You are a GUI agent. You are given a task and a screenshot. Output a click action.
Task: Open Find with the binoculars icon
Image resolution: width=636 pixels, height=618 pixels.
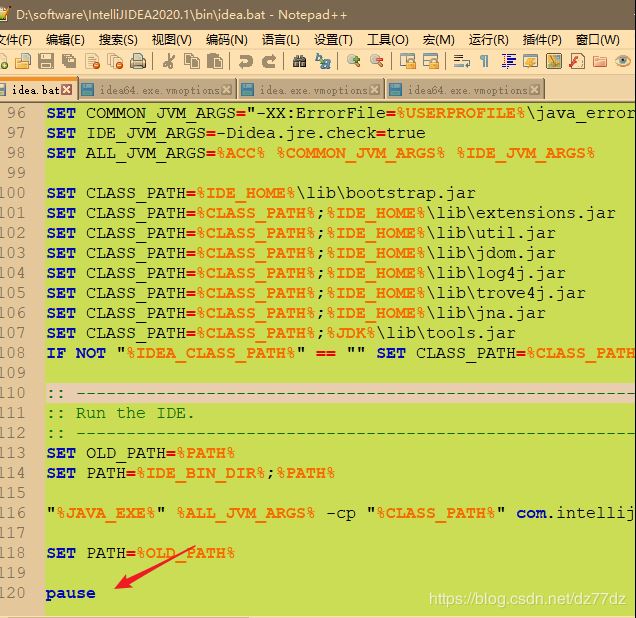tap(299, 62)
